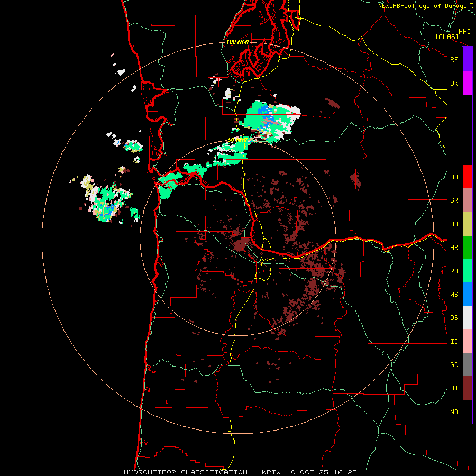476x476 pixels.
Task: Click the BI legend label
Action: pos(454,388)
